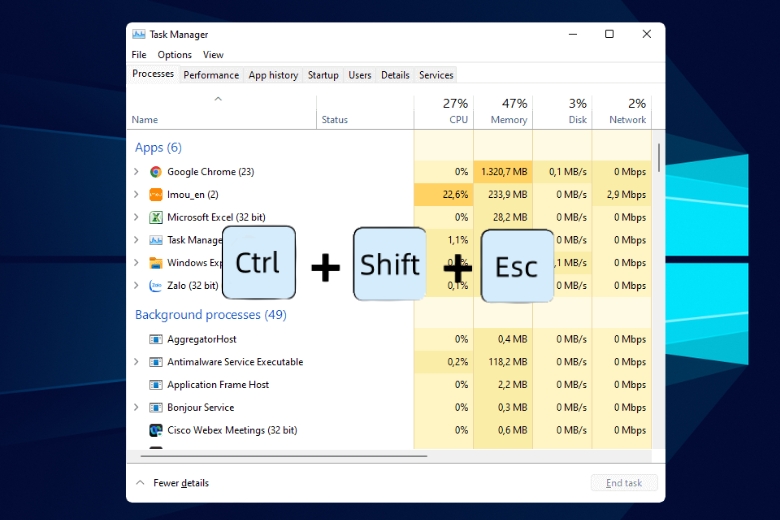Click Excel's 28,2 MB memory value
Image resolution: width=780 pixels, height=520 pixels.
[510, 217]
